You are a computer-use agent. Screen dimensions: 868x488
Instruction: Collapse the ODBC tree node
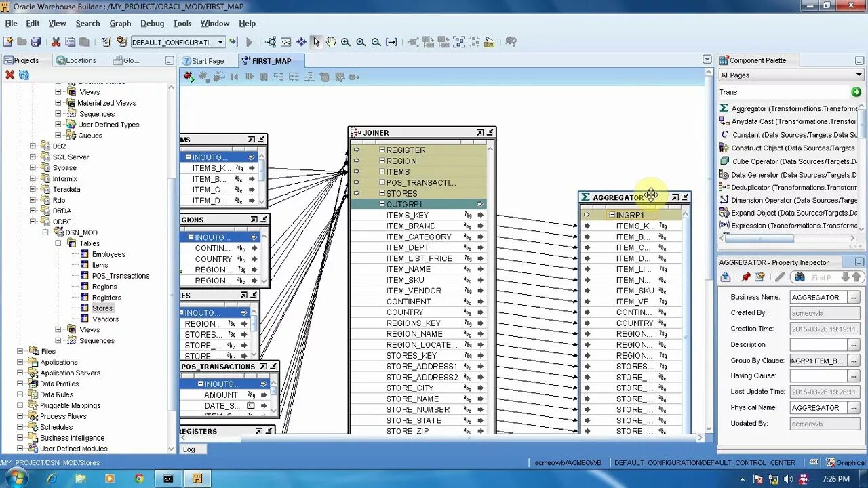point(33,222)
